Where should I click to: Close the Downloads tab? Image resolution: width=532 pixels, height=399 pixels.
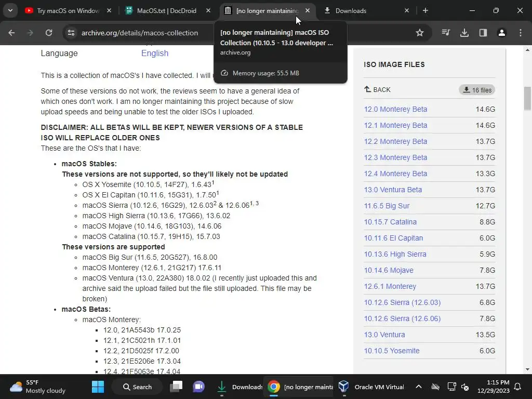coord(407,10)
